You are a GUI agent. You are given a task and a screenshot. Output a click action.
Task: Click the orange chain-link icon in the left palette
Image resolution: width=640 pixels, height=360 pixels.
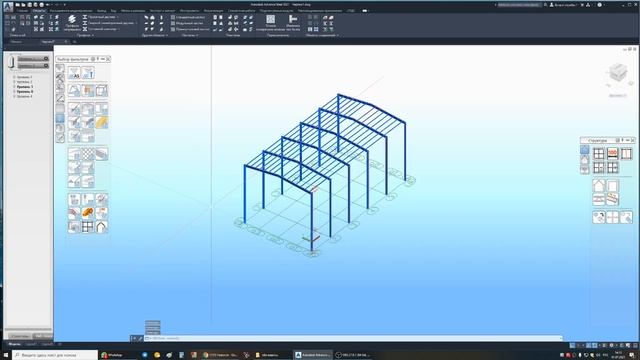click(x=88, y=212)
